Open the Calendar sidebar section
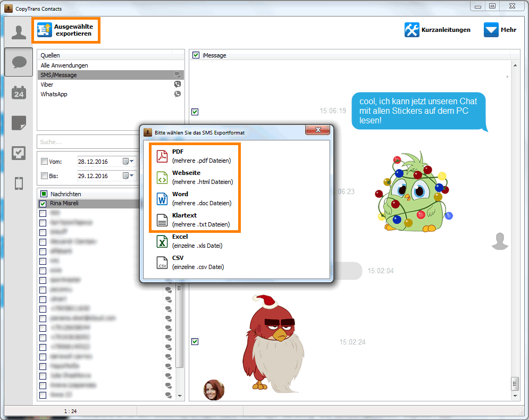The width and height of the screenshot is (529, 420). point(19,92)
